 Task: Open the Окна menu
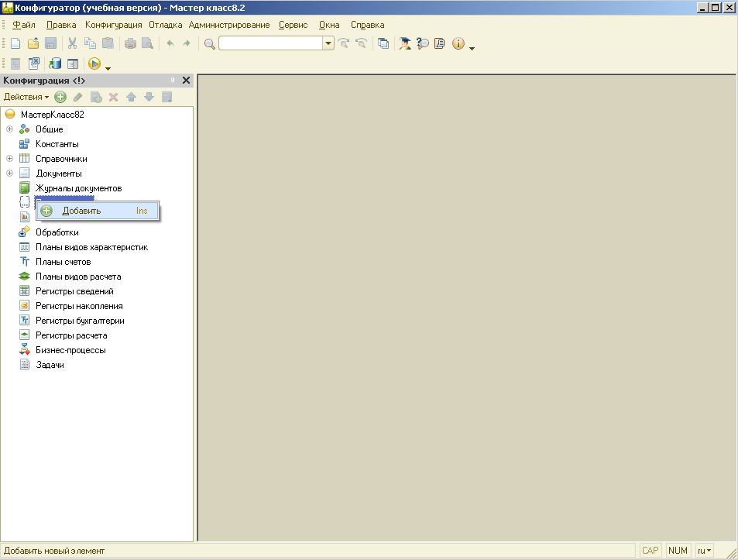(x=329, y=25)
